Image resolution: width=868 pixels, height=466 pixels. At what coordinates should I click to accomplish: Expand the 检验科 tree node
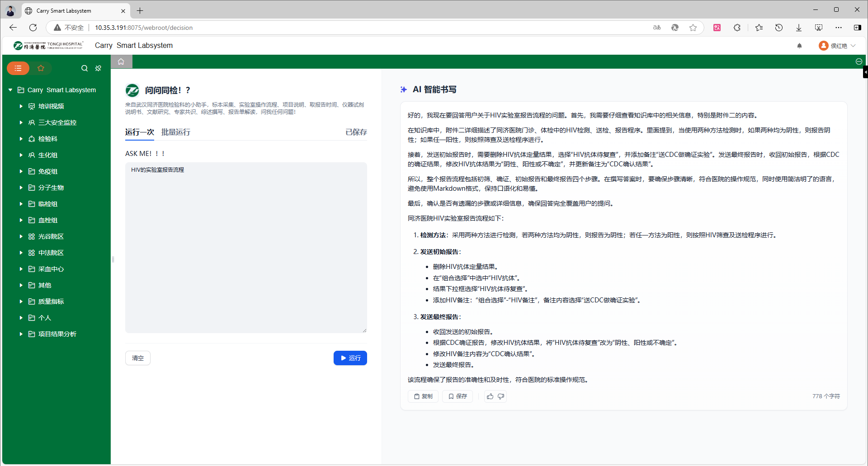(x=21, y=139)
